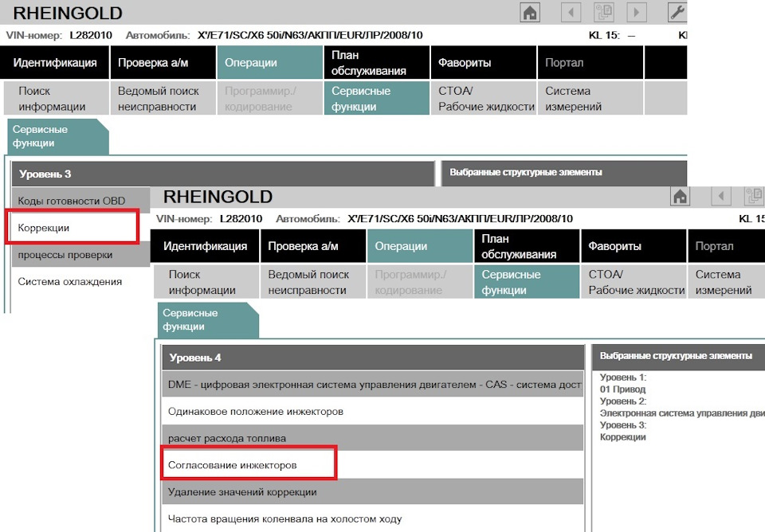
Task: Click Программир./кодирование in lower-right window
Action: (x=420, y=282)
